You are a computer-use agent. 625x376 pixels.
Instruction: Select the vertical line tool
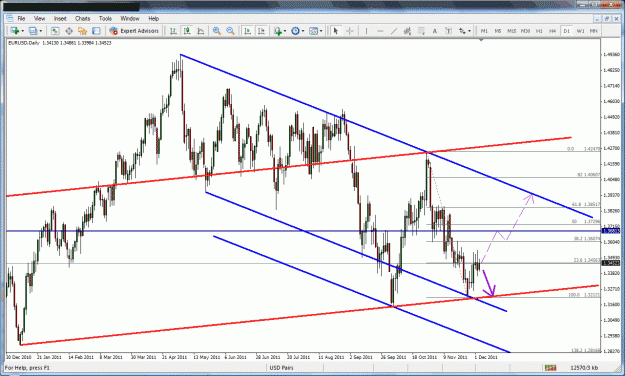[366, 31]
